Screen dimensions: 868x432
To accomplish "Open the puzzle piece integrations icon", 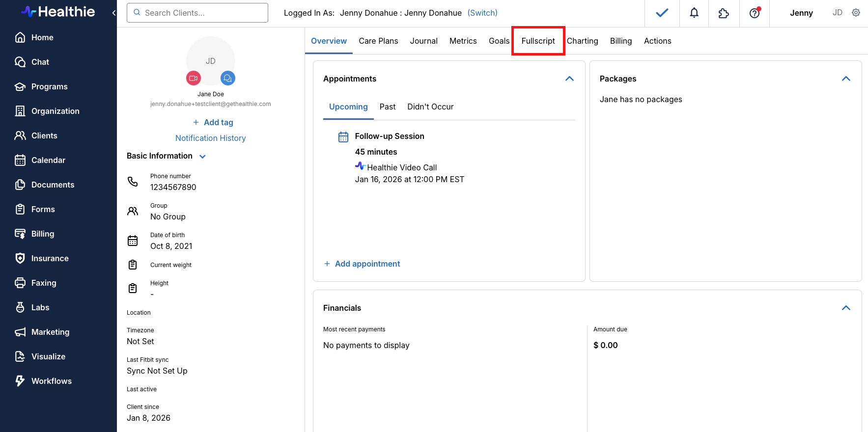I will 724,13.
